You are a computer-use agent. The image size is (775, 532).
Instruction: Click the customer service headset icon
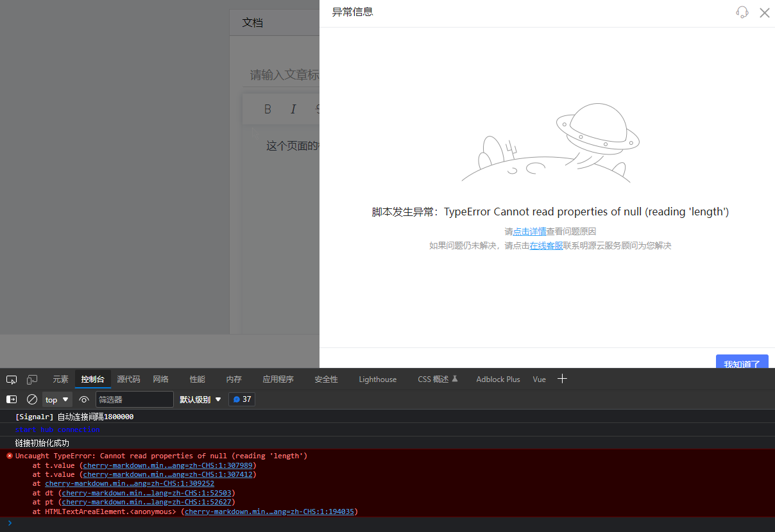pos(742,12)
